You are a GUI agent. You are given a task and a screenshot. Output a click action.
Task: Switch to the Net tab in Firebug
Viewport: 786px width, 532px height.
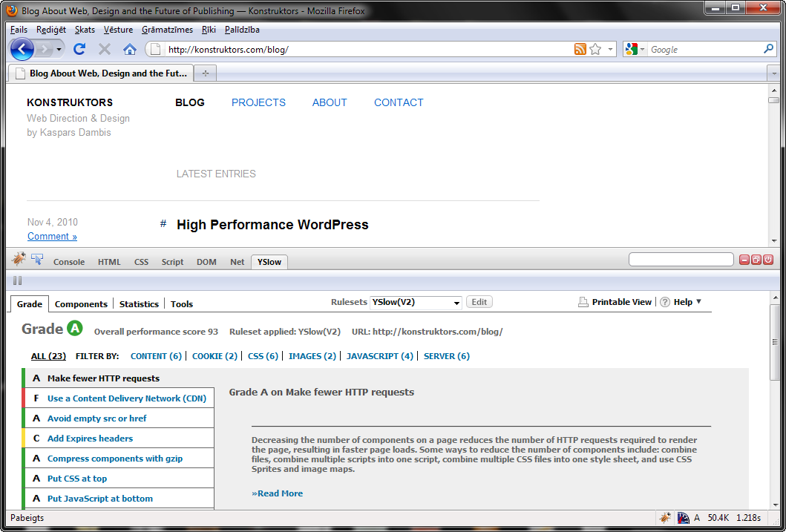pyautogui.click(x=237, y=262)
